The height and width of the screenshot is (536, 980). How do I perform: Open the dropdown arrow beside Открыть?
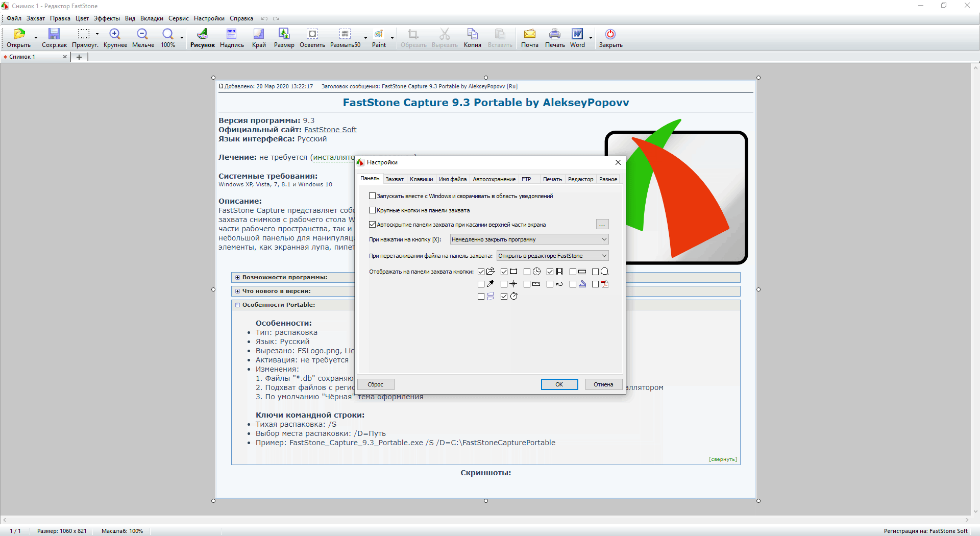[36, 38]
